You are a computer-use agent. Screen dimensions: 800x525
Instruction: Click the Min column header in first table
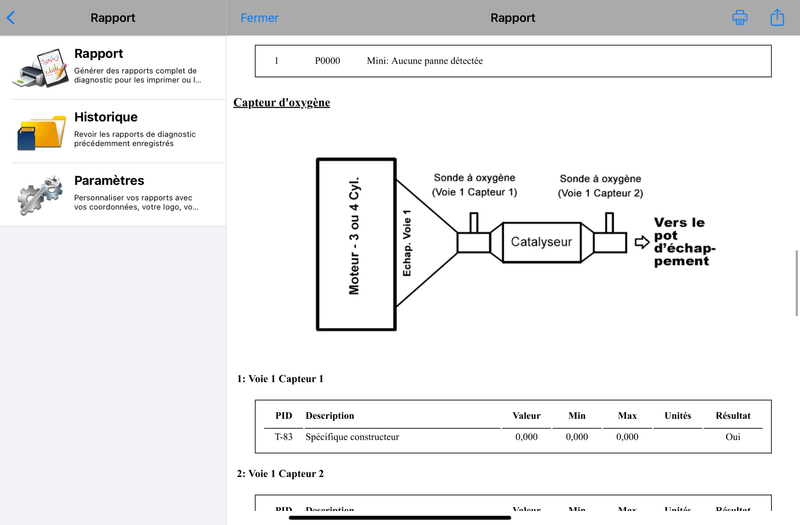[577, 416]
